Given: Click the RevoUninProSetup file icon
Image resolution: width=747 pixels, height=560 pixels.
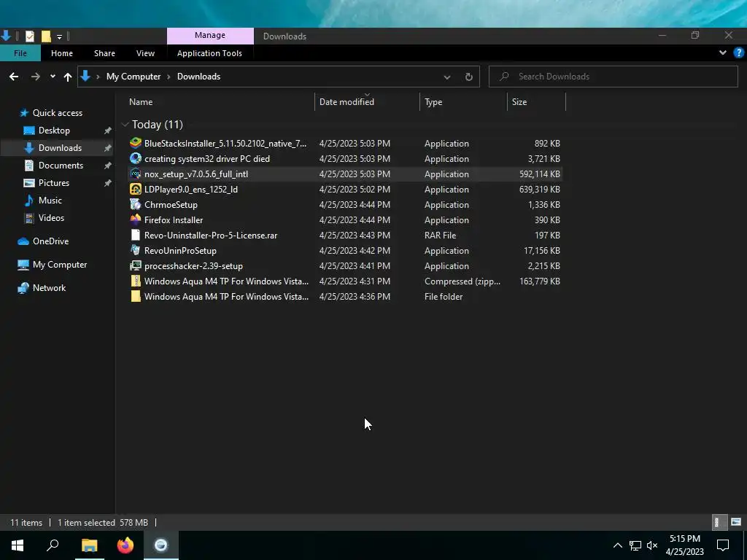Looking at the screenshot, I should click(x=136, y=250).
